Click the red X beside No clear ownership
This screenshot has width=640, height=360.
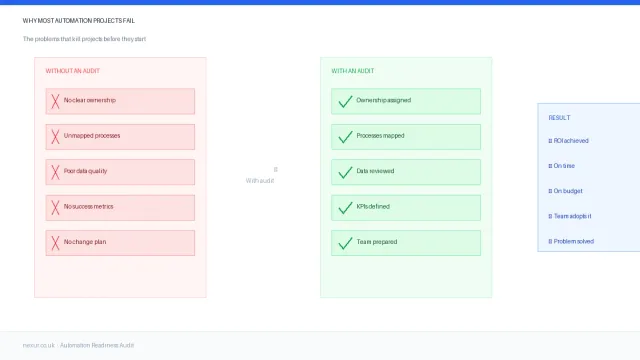(56, 101)
